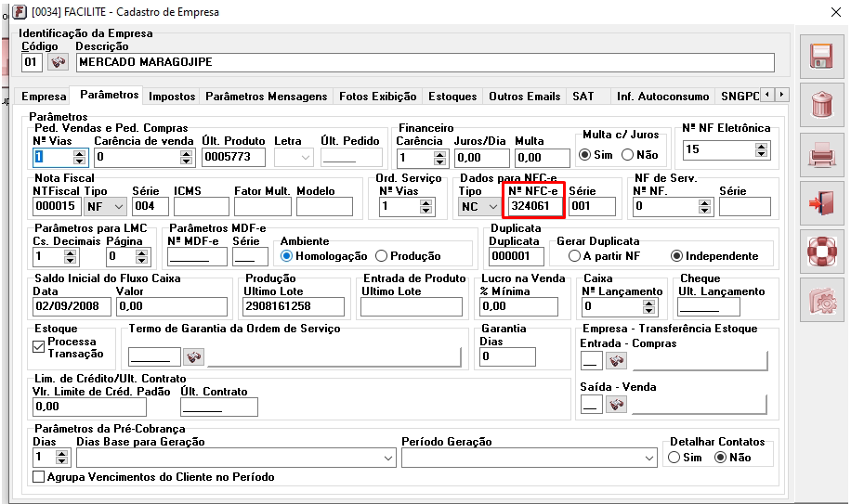Select Produção ambiente option
The image size is (851, 504).
coord(382,256)
